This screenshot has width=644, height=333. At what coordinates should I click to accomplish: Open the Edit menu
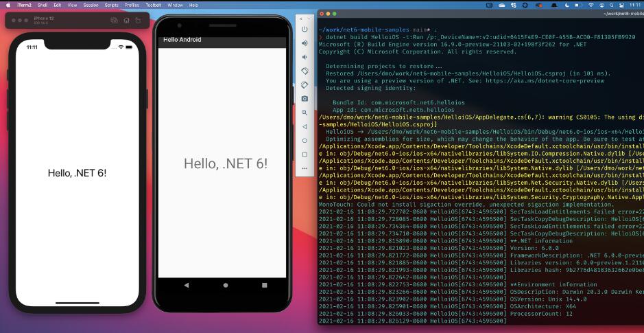(58, 5)
